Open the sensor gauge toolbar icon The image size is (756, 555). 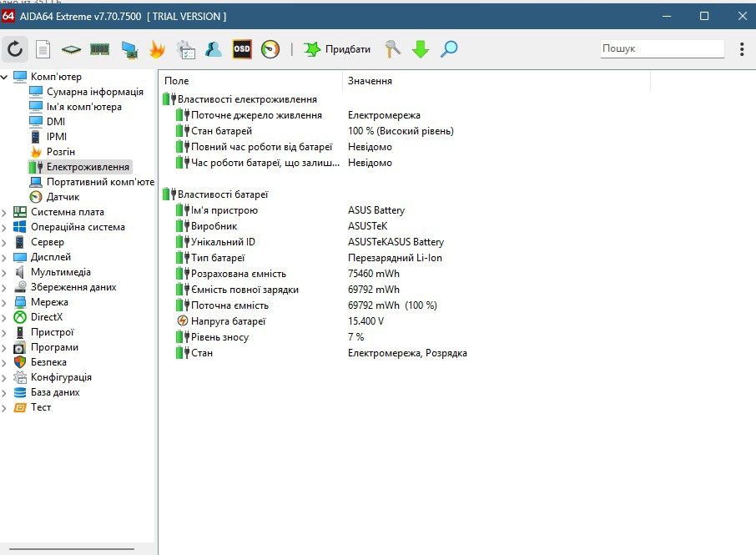270,49
